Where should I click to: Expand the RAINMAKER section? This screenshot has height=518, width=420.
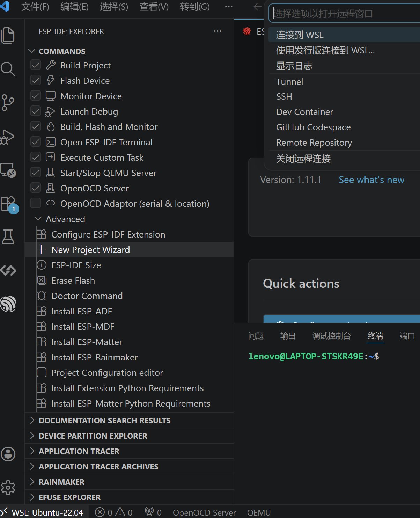(32, 482)
